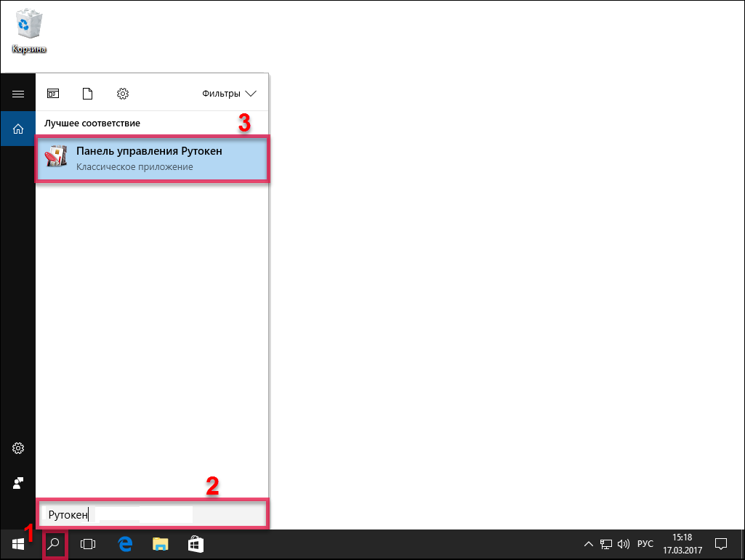Launch Microsoft Edge from taskbar

[x=125, y=544]
